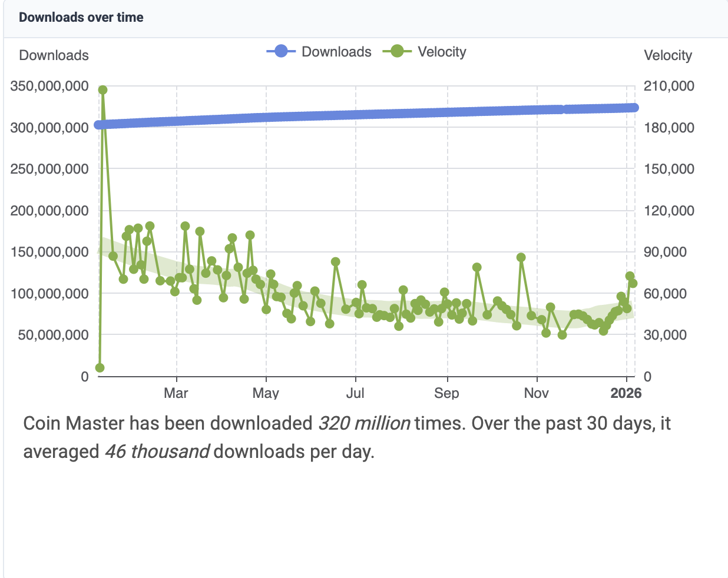Image resolution: width=728 pixels, height=578 pixels.
Task: Click the 350,000,000 left axis label
Action: pos(49,86)
